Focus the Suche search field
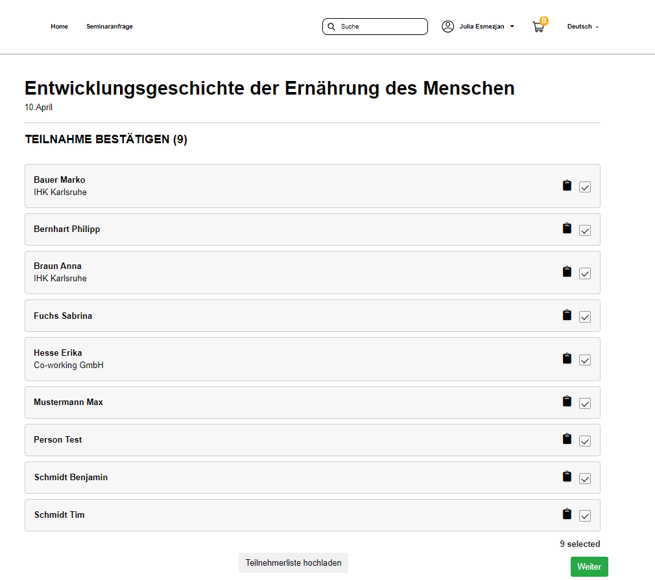 [381, 27]
